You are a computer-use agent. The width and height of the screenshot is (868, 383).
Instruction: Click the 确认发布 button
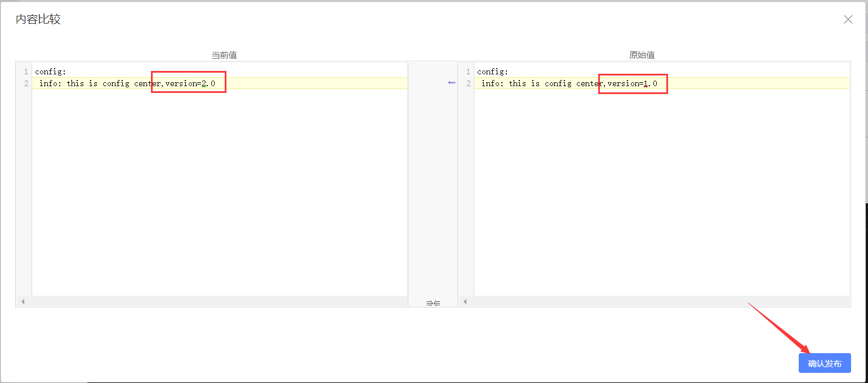(825, 363)
